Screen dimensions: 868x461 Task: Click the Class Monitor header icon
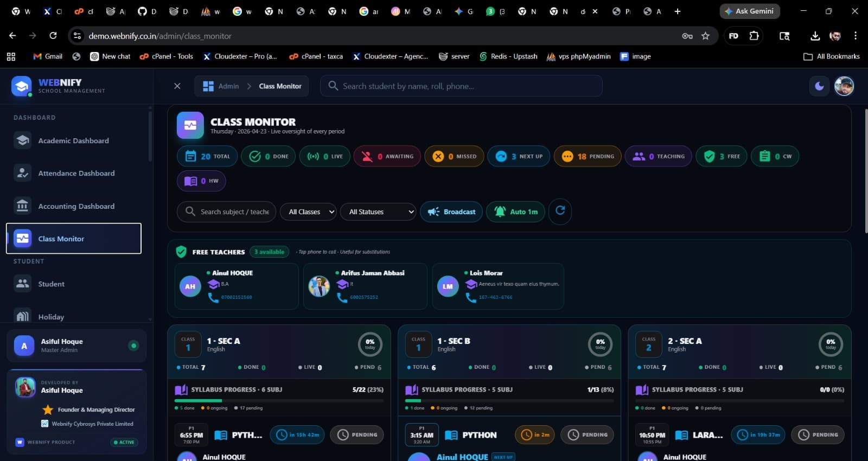point(190,125)
